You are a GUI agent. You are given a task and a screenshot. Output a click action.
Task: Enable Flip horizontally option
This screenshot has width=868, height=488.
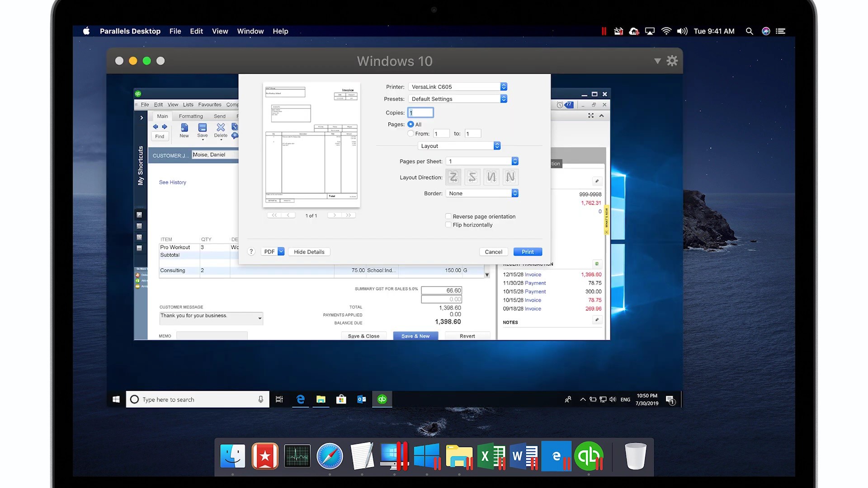[x=448, y=225]
